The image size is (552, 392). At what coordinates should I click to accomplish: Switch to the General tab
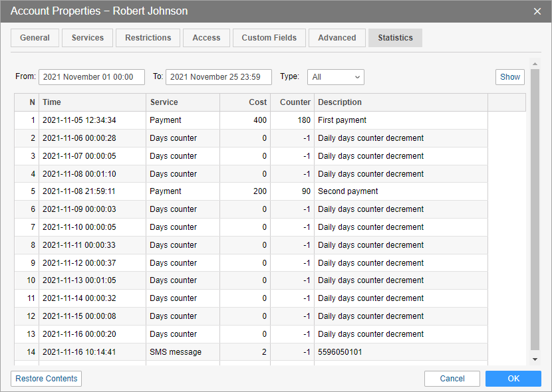(35, 38)
